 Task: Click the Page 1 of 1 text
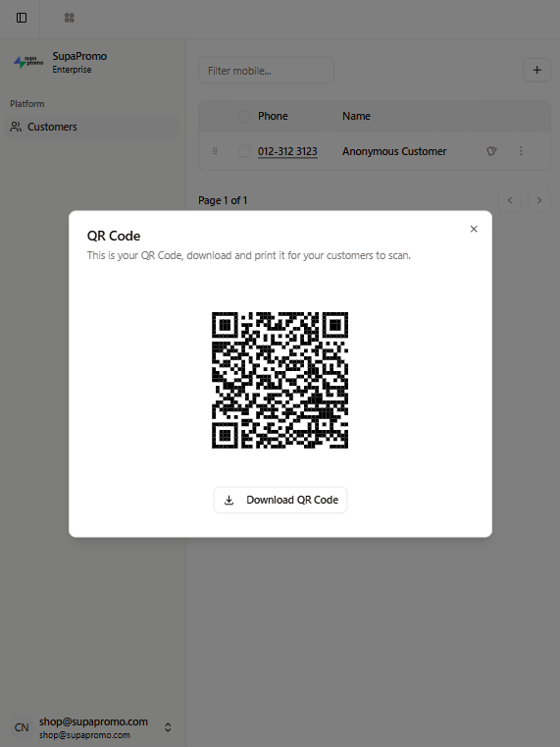coord(223,200)
